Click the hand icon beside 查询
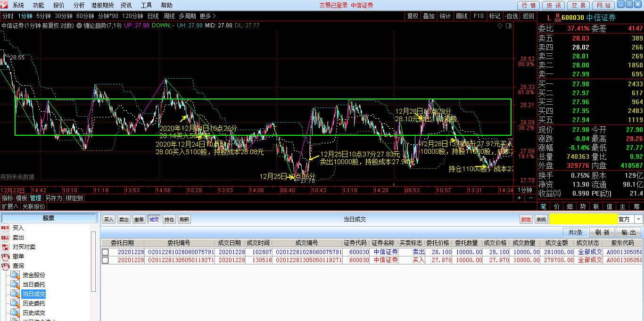Screen dimensions: 644x321 (x=5, y=266)
